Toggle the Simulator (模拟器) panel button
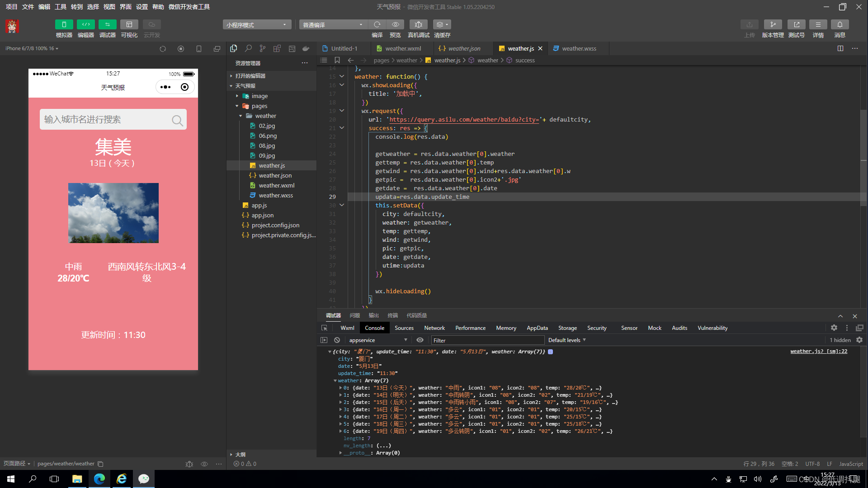Screen dimensions: 868x488 (64, 24)
